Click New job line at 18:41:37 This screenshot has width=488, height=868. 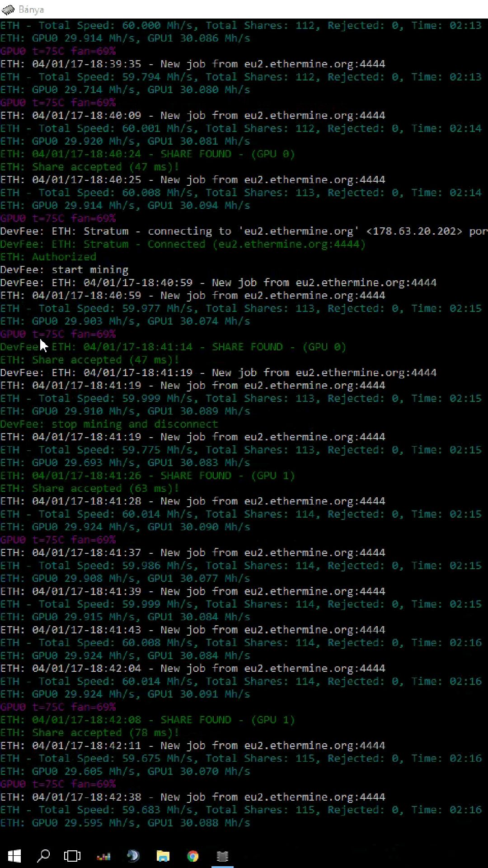pyautogui.click(x=192, y=553)
